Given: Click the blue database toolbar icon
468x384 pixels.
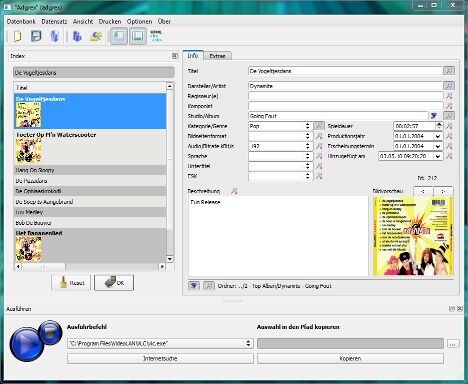Looking at the screenshot, I should 77,36.
